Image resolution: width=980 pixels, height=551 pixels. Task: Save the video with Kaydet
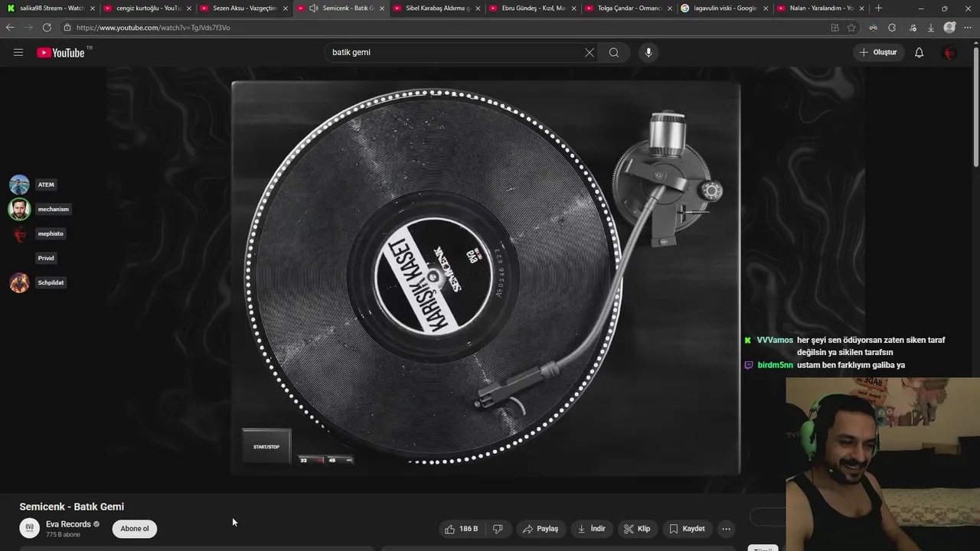(x=687, y=529)
